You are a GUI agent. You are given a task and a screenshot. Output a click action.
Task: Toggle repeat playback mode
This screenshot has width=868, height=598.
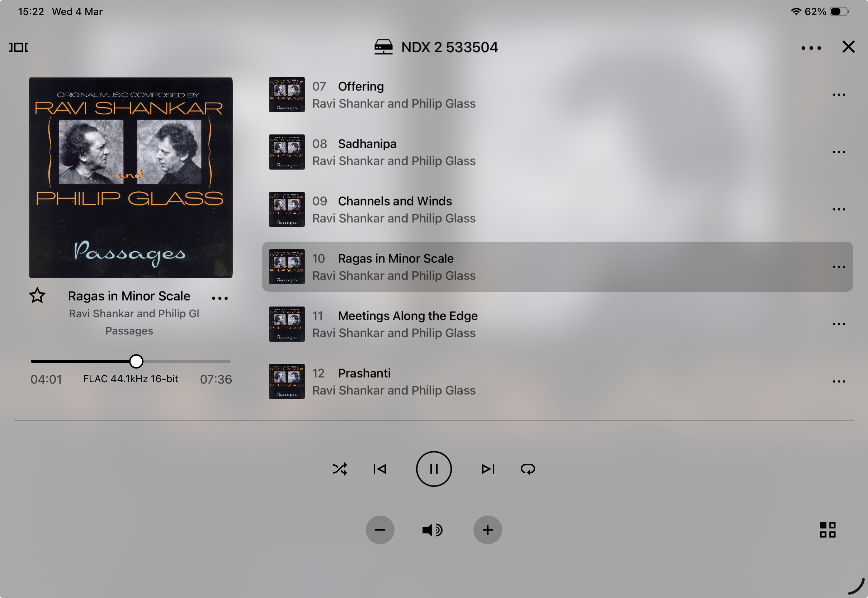click(528, 469)
